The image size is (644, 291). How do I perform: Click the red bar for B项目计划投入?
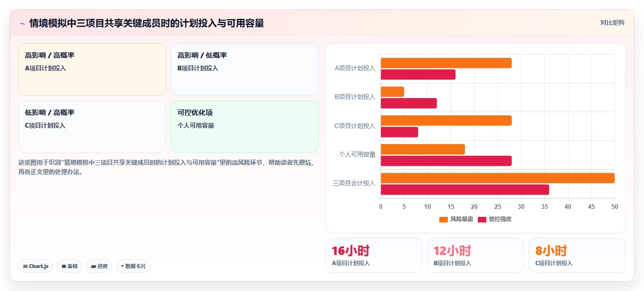coord(408,103)
